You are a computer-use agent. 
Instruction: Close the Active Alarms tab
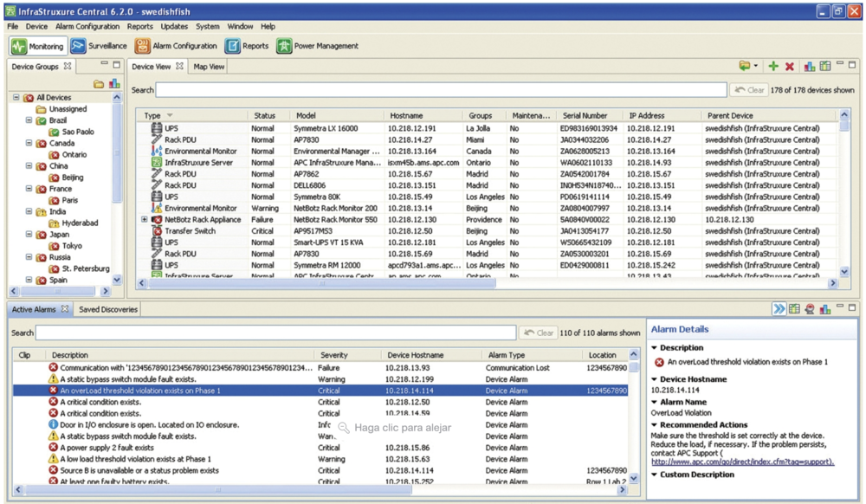click(65, 308)
